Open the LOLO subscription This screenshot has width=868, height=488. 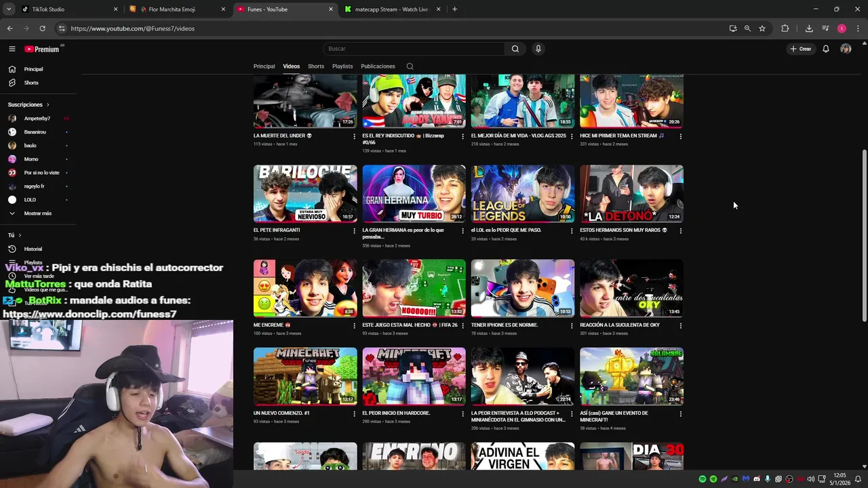(x=38, y=200)
